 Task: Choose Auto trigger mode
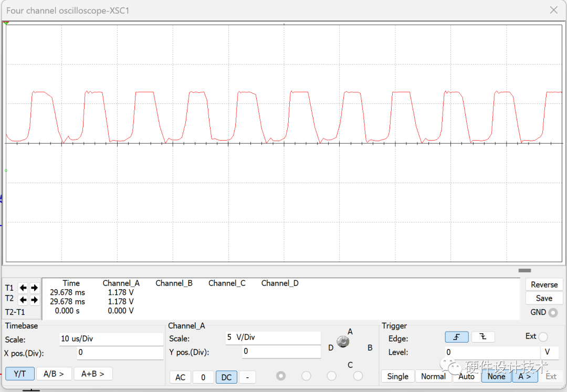tap(466, 376)
